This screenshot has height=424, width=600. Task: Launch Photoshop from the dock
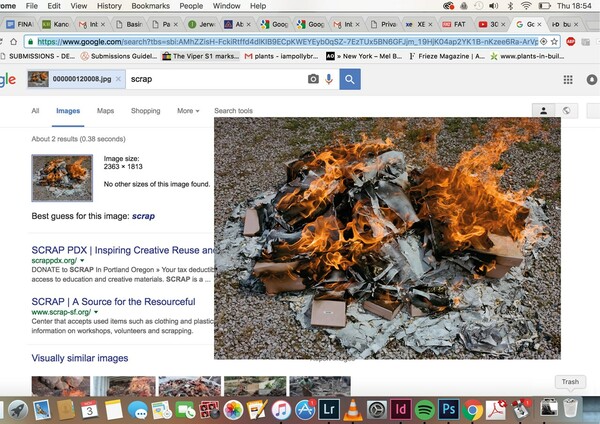(448, 410)
